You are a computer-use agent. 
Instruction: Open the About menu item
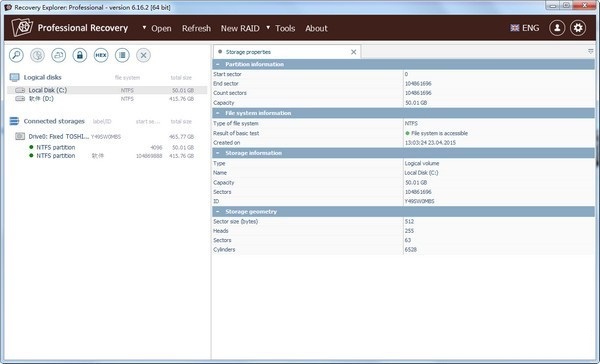(x=316, y=28)
